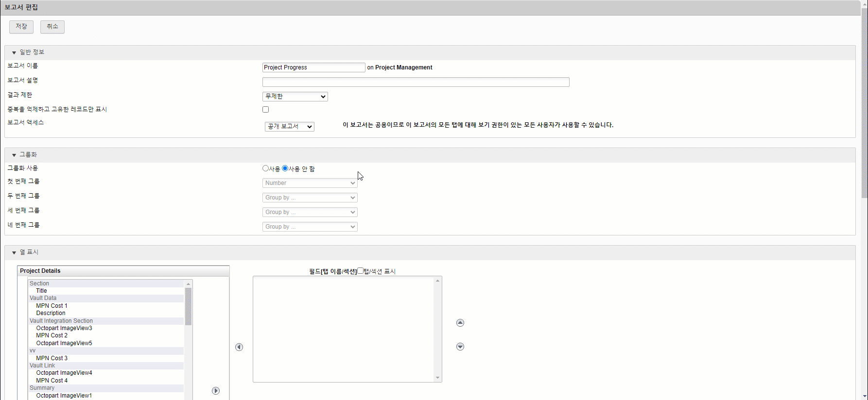Click field list scroll-up arrow
This screenshot has width=868, height=400.
[188, 283]
